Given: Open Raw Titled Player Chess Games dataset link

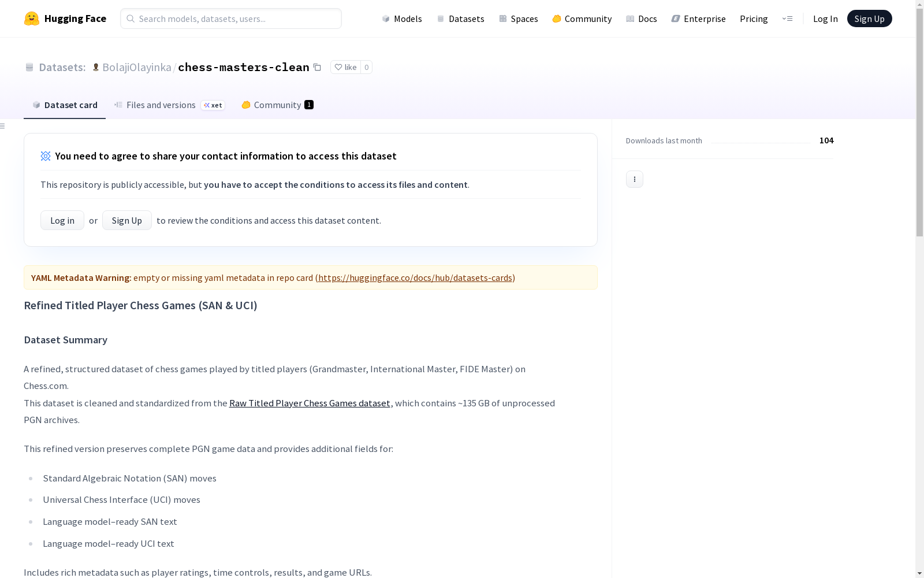Looking at the screenshot, I should tap(310, 403).
